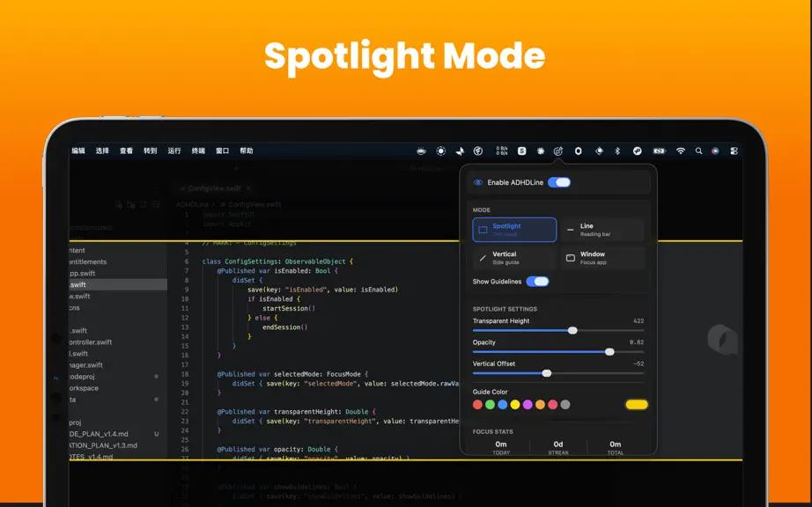
Task: Click the battery charging status icon
Action: 660,151
